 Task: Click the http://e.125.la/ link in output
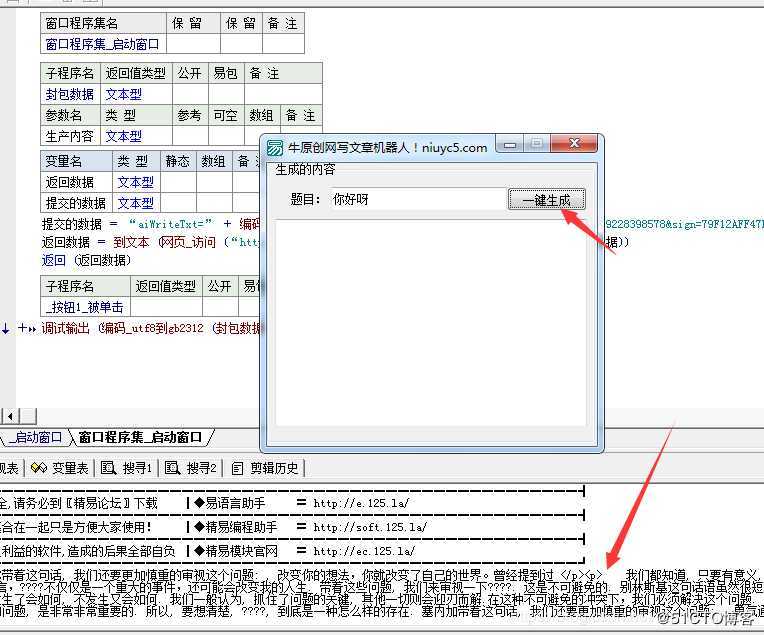click(x=361, y=503)
